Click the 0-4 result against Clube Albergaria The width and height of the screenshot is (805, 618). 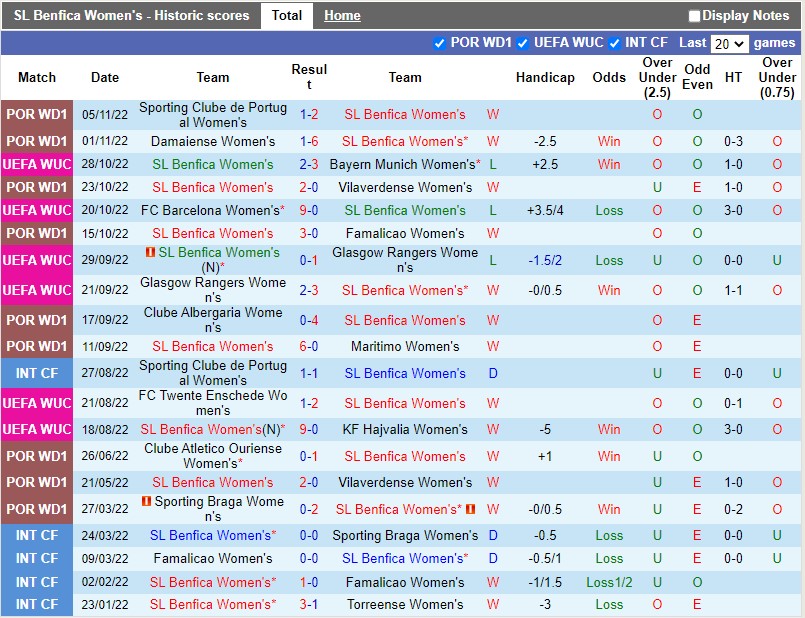pyautogui.click(x=309, y=320)
